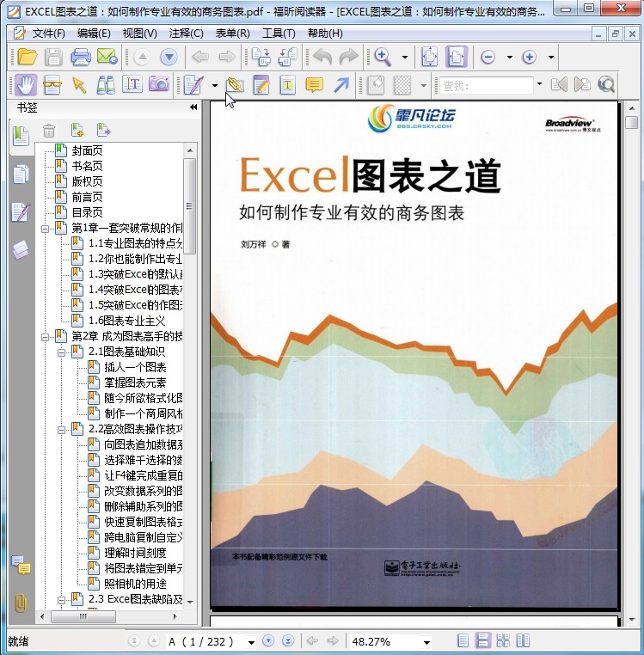The height and width of the screenshot is (655, 644).
Task: Add a Note comment with speech bubble icon
Action: [315, 85]
